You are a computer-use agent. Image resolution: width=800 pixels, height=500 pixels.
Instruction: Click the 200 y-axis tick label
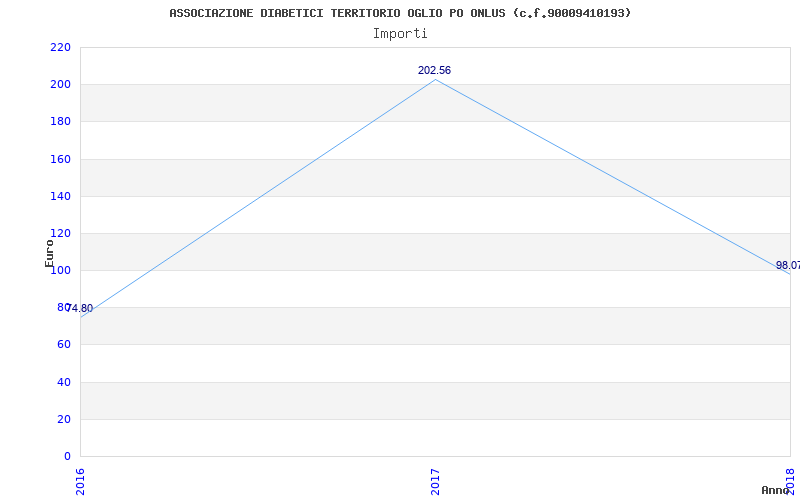pyautogui.click(x=60, y=85)
